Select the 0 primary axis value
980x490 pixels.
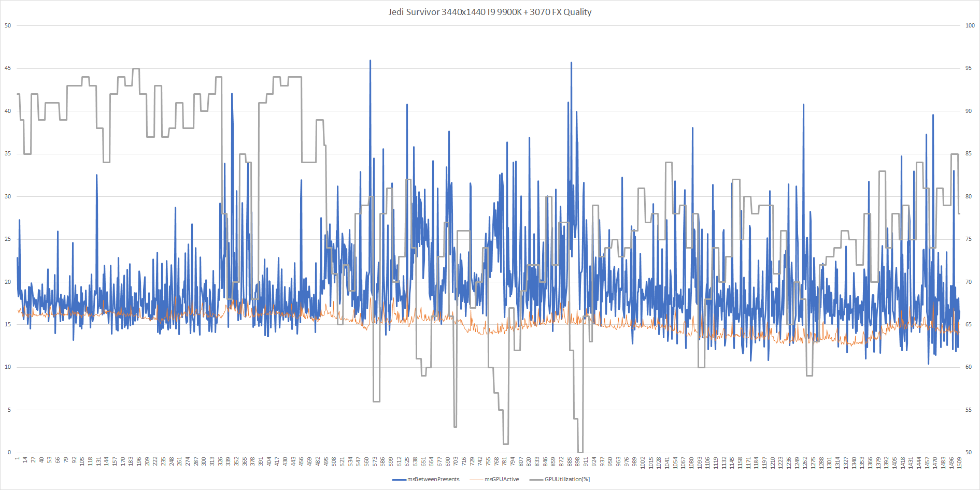pos(9,453)
